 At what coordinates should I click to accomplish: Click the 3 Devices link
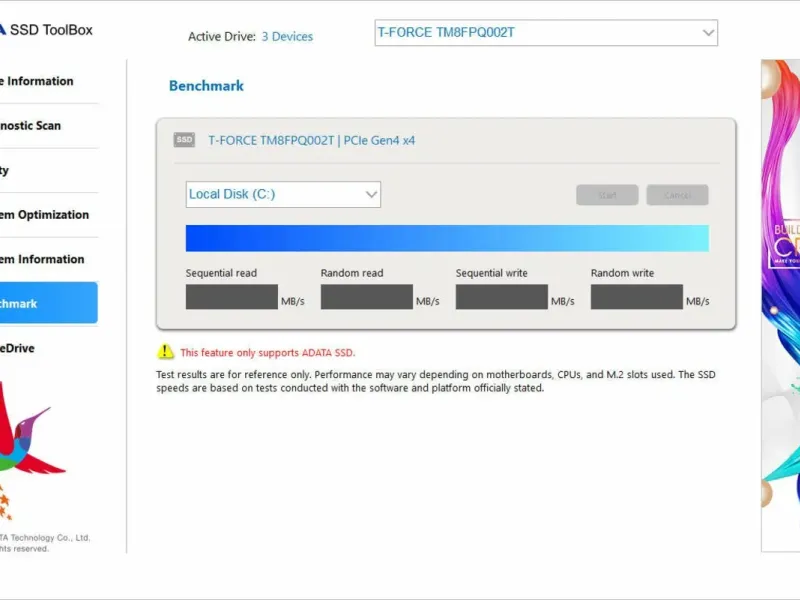[287, 37]
